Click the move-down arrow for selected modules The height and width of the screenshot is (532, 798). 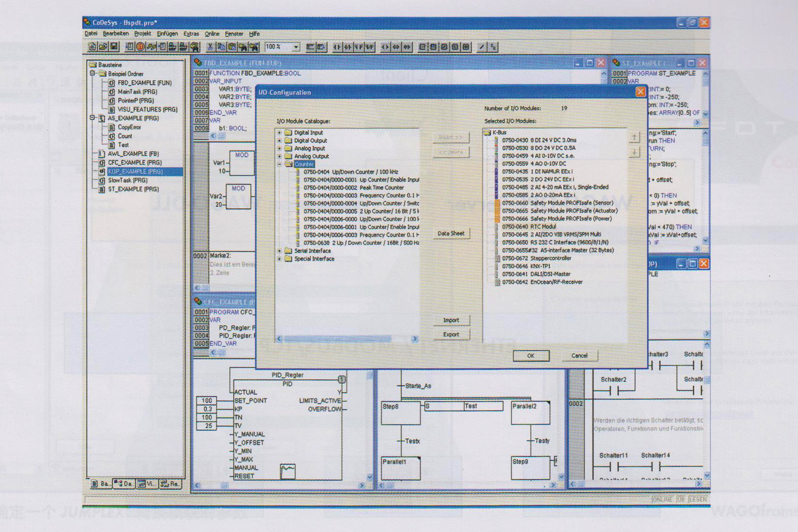(x=634, y=152)
